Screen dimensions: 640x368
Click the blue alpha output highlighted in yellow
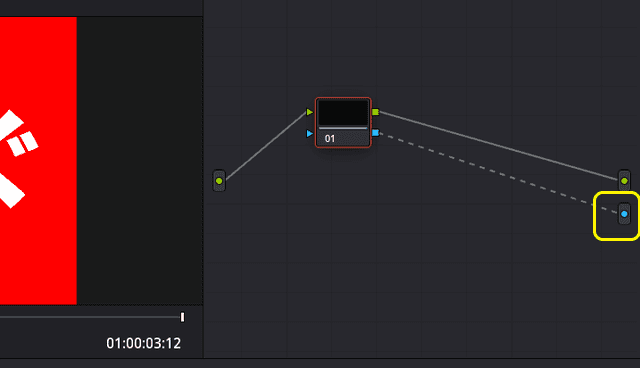pyautogui.click(x=624, y=214)
